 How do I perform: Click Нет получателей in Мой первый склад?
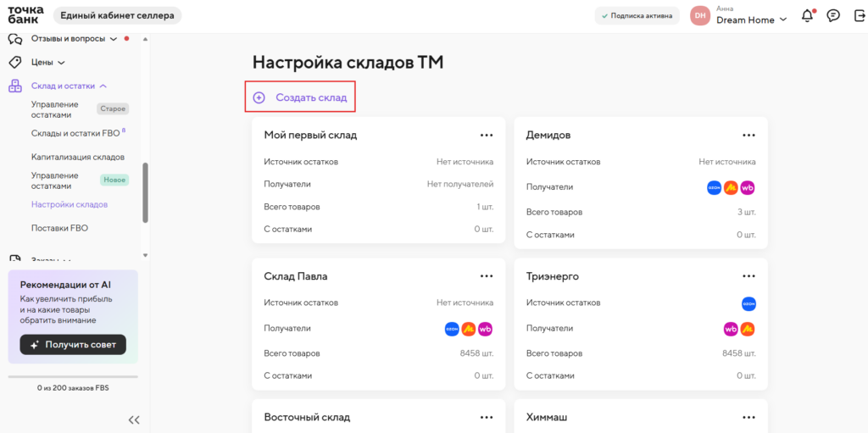pyautogui.click(x=460, y=184)
